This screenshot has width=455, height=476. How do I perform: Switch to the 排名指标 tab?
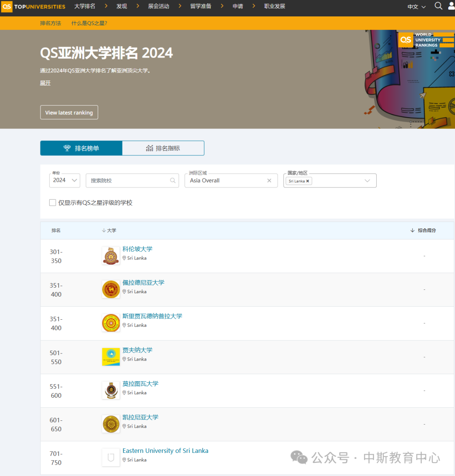click(x=163, y=148)
